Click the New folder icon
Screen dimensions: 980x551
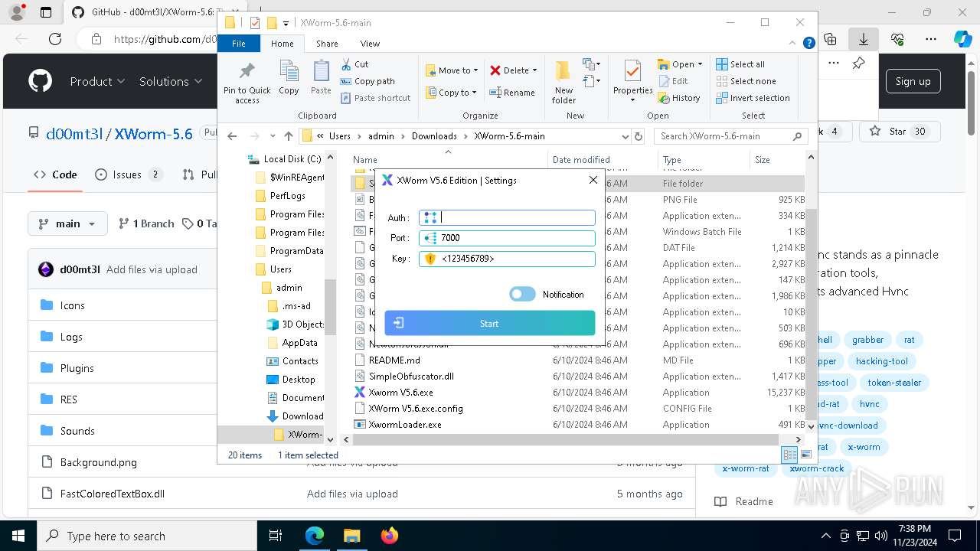[x=563, y=82]
